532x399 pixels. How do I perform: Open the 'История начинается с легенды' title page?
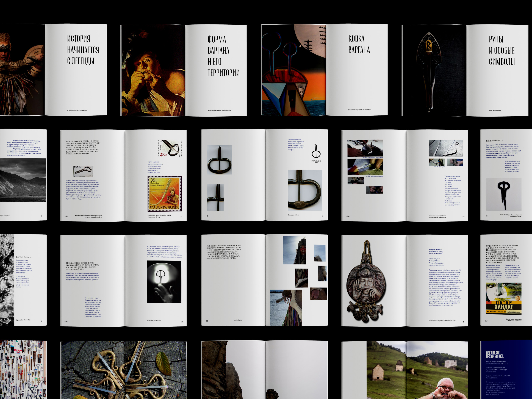83,49
